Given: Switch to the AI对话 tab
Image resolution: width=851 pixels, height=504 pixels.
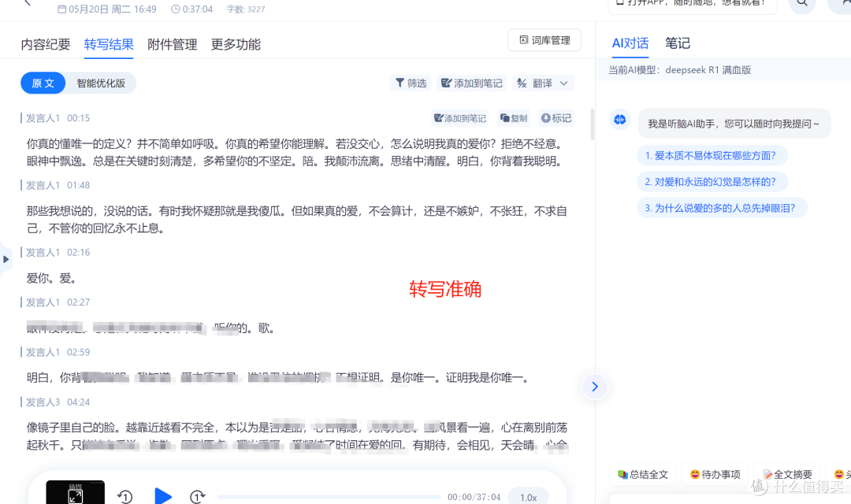Looking at the screenshot, I should click(630, 43).
